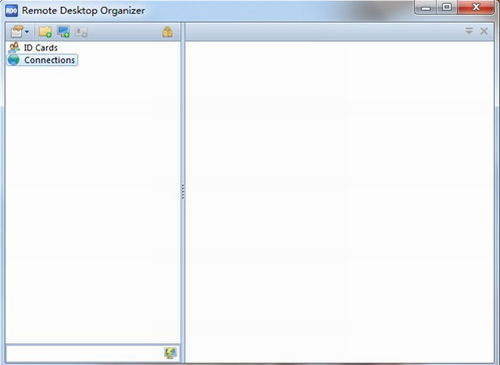Click the globe icon beside Connections
This screenshot has width=500, height=365.
[14, 60]
